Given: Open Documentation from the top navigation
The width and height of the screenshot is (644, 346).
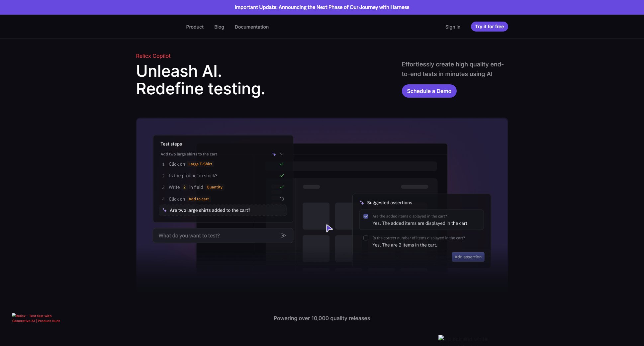Looking at the screenshot, I should [251, 27].
